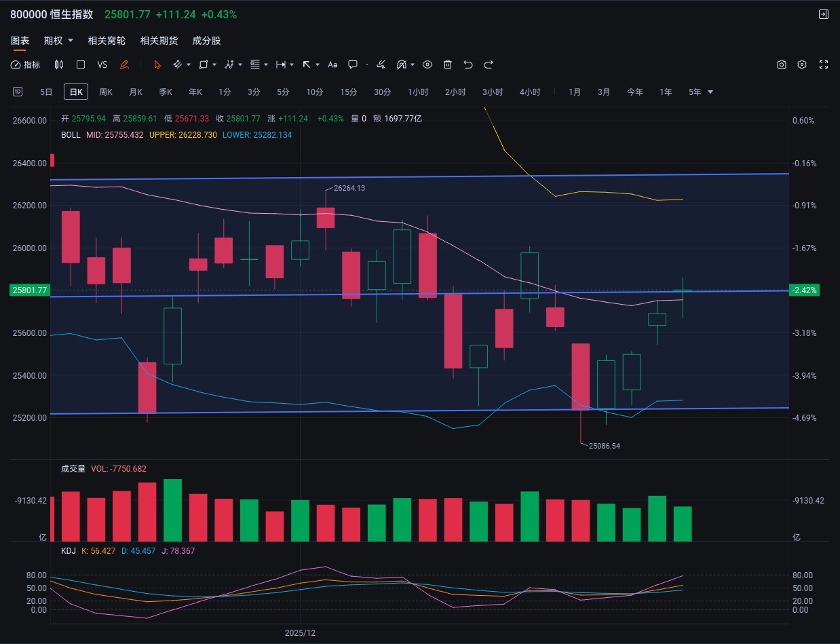The height and width of the screenshot is (644, 840).
Task: Switch to the 相关窝轮 tab
Action: (x=107, y=41)
